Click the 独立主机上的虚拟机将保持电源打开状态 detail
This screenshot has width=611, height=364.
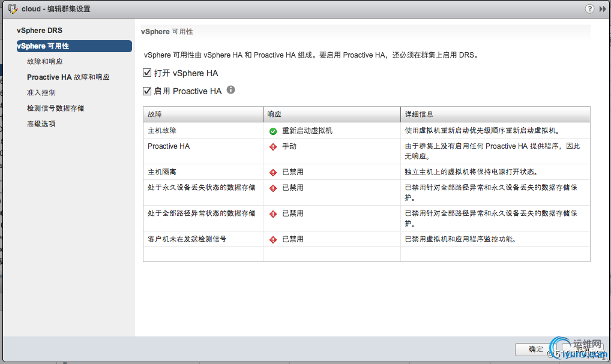pyautogui.click(x=472, y=172)
